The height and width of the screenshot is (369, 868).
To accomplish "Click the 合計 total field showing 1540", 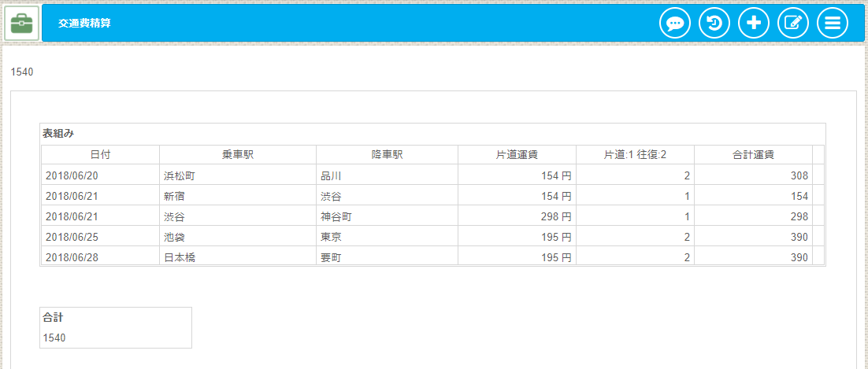I will coord(115,337).
